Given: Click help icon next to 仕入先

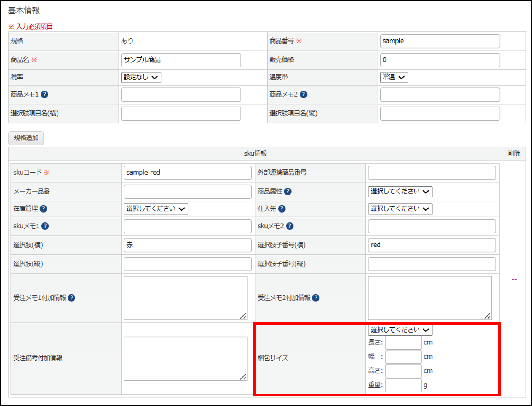Looking at the screenshot, I should click(x=282, y=209).
